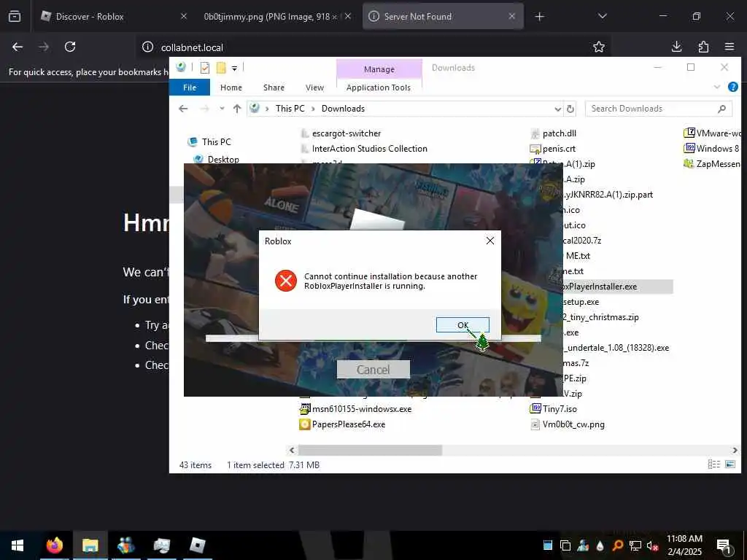Open the Application Tools tab

pos(379,87)
